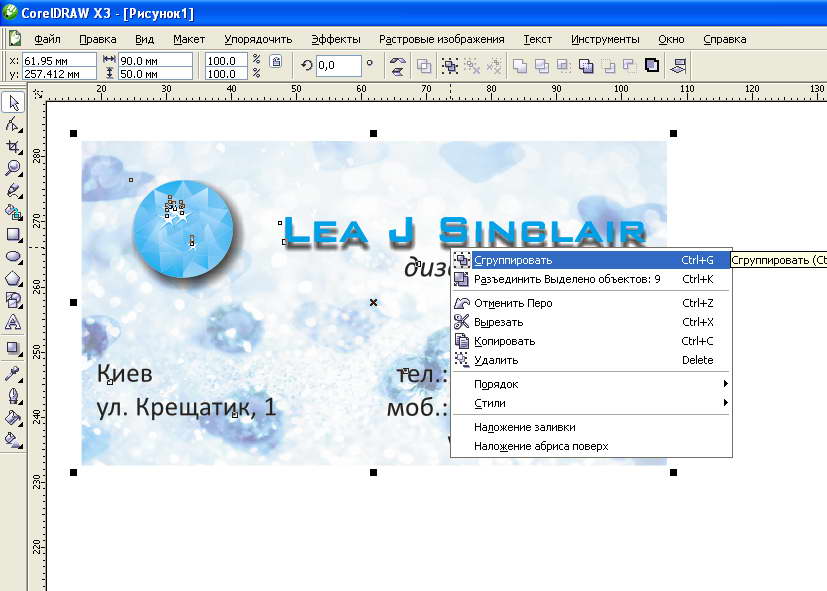Image resolution: width=827 pixels, height=591 pixels.
Task: Click the rotation angle input field
Action: (340, 66)
